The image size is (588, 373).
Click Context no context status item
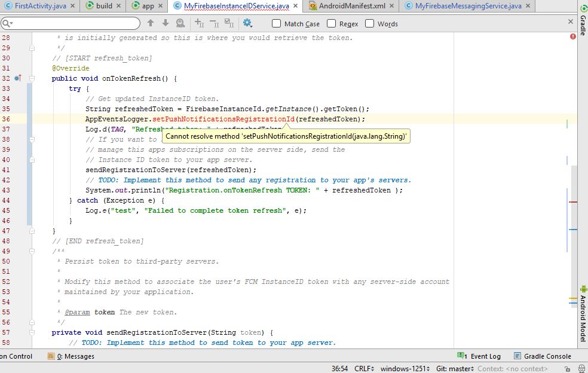pyautogui.click(x=512, y=368)
